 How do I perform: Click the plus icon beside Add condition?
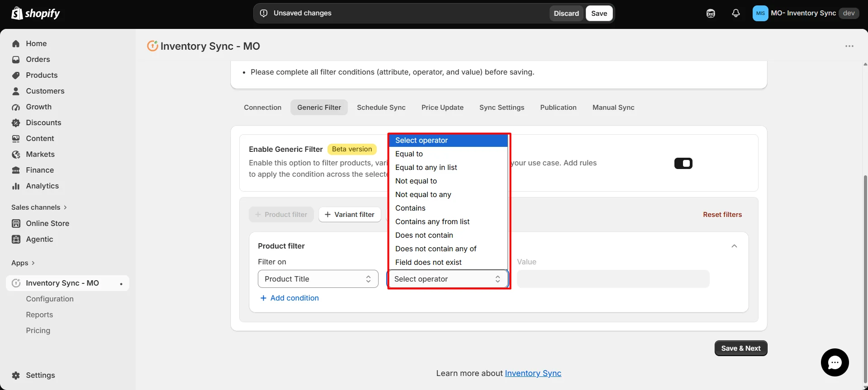point(263,298)
